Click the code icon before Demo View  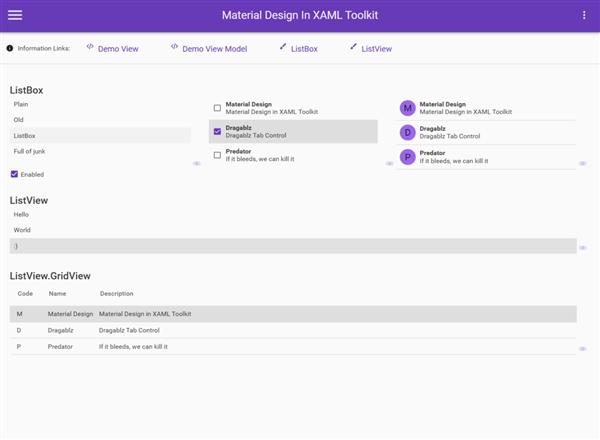[90, 46]
